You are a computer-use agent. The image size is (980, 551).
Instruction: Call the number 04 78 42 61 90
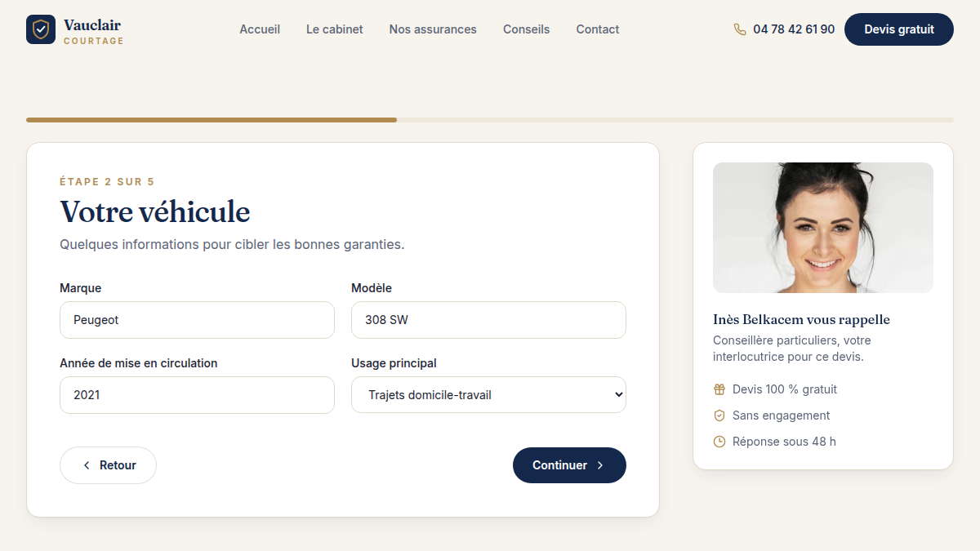click(x=794, y=29)
